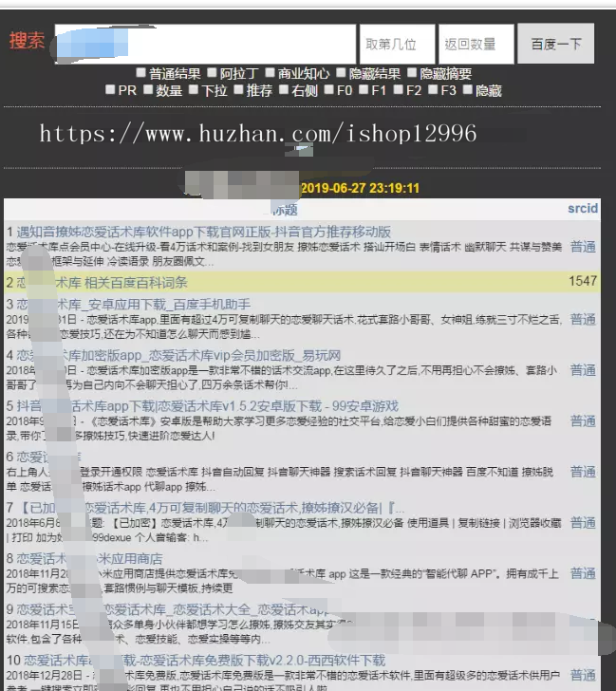Open result 5 99安卓游戏 link

208,406
